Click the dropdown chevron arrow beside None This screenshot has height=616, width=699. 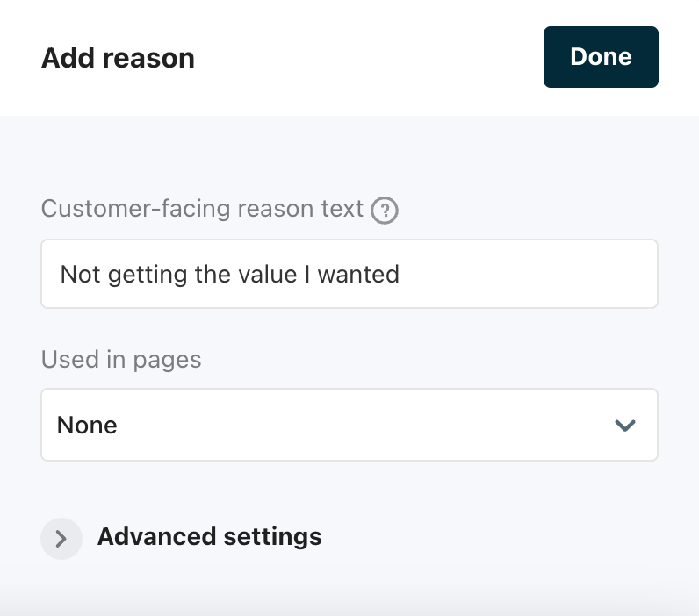click(x=625, y=426)
